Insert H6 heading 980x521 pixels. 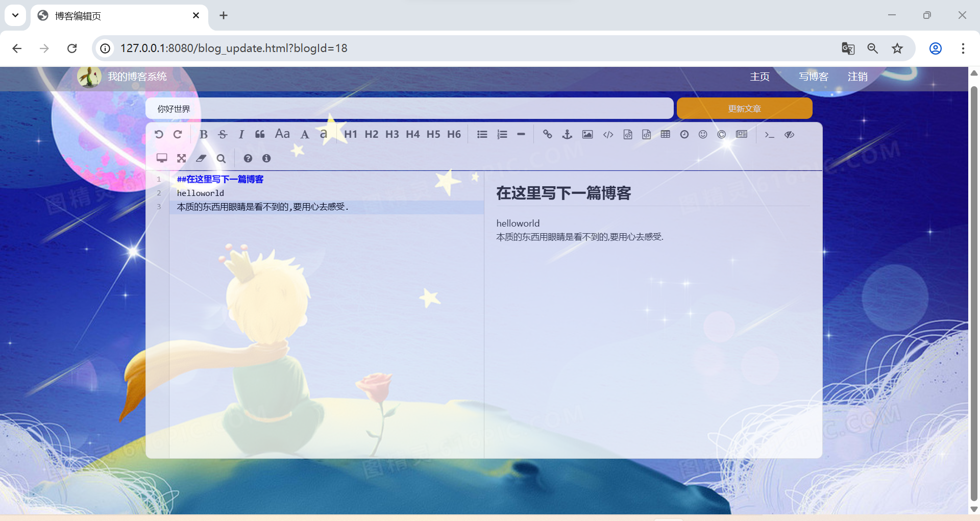[454, 134]
